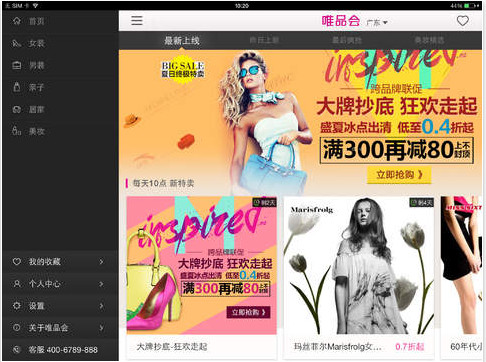Tap the phone icon beside 客服 400-6789-888
Viewport: 486px width, 362px height.
coord(17,349)
